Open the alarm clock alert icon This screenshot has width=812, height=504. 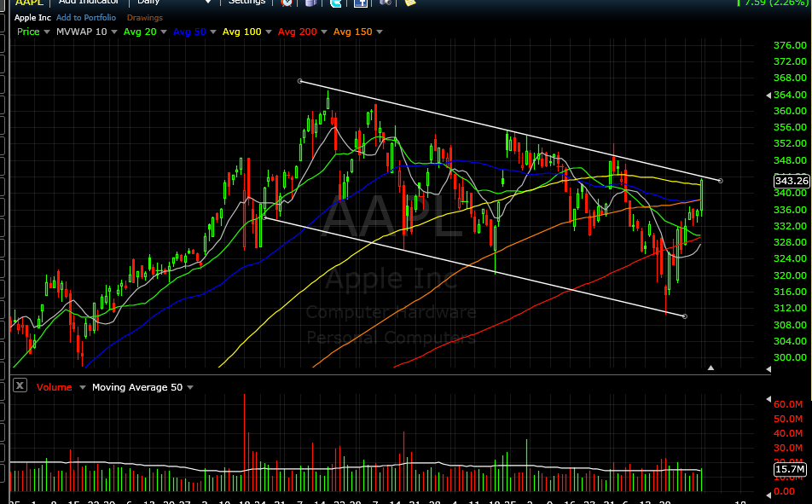pos(287,3)
